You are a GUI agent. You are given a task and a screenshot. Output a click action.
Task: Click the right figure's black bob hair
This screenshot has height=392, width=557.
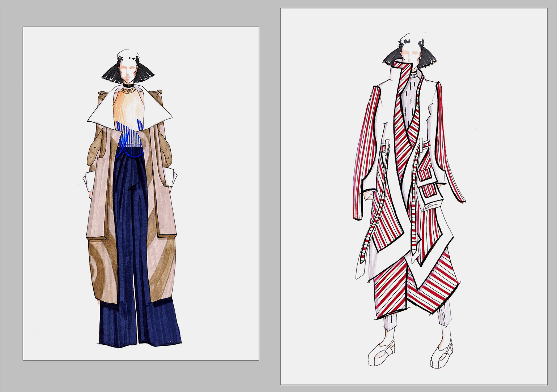392,58
